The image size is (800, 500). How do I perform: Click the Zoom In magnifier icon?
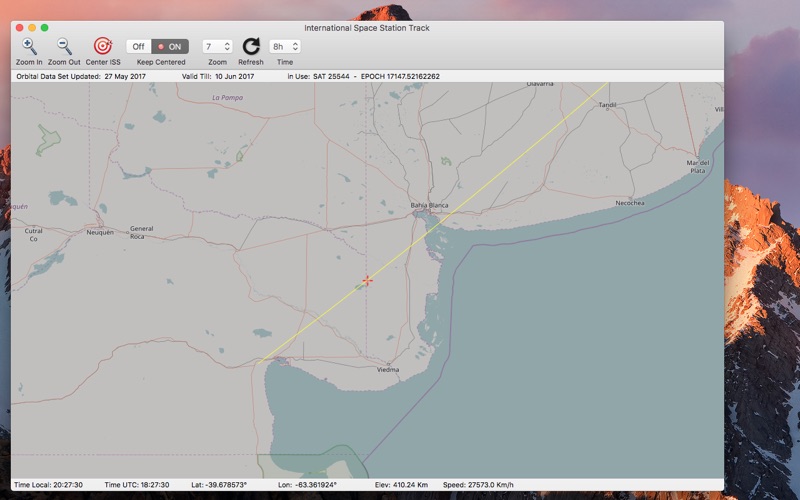pyautogui.click(x=29, y=46)
